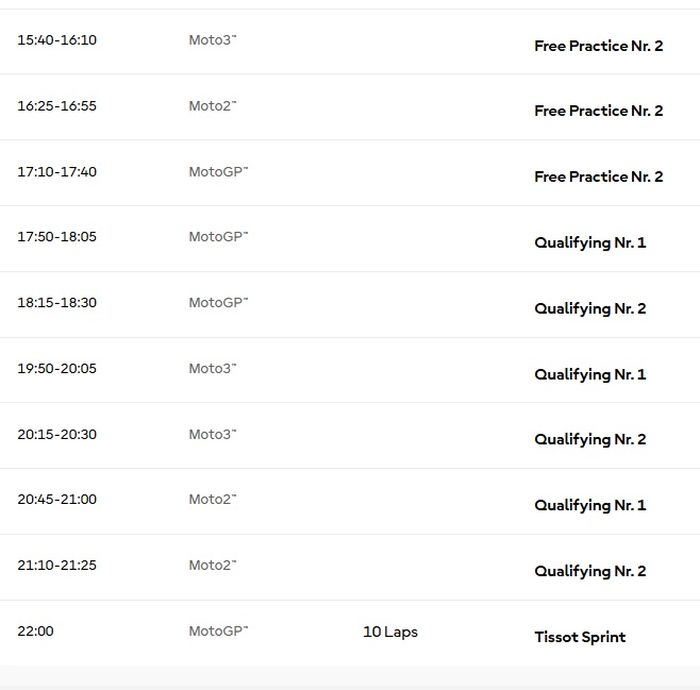Select Moto3 Qualifying Nr. 1 session title
Image resolution: width=700 pixels, height=690 pixels.
tap(590, 375)
